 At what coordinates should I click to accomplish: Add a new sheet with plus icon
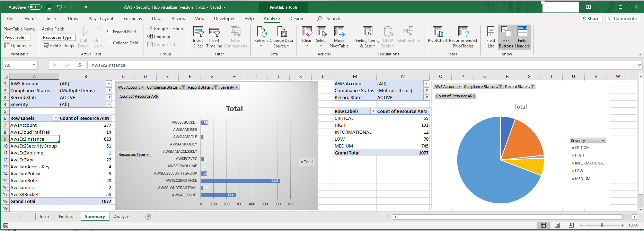click(148, 217)
